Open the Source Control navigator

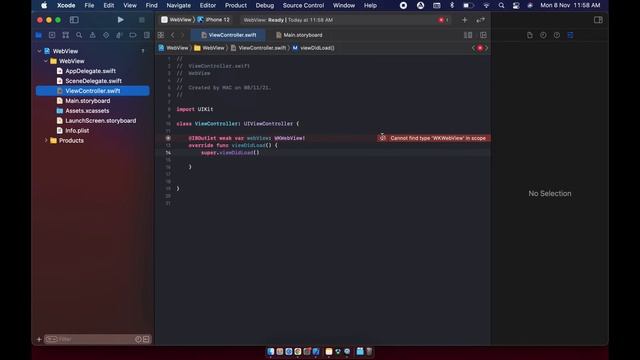click(x=52, y=35)
